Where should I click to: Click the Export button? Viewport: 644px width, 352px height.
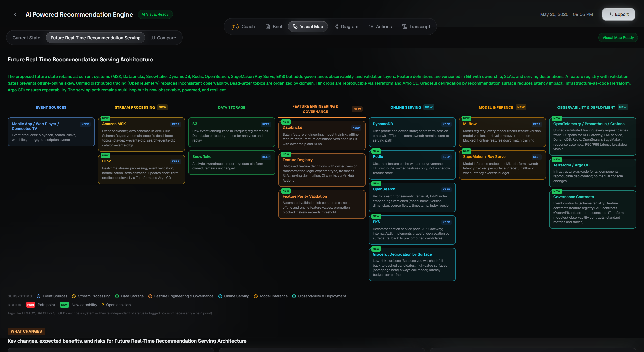618,14
